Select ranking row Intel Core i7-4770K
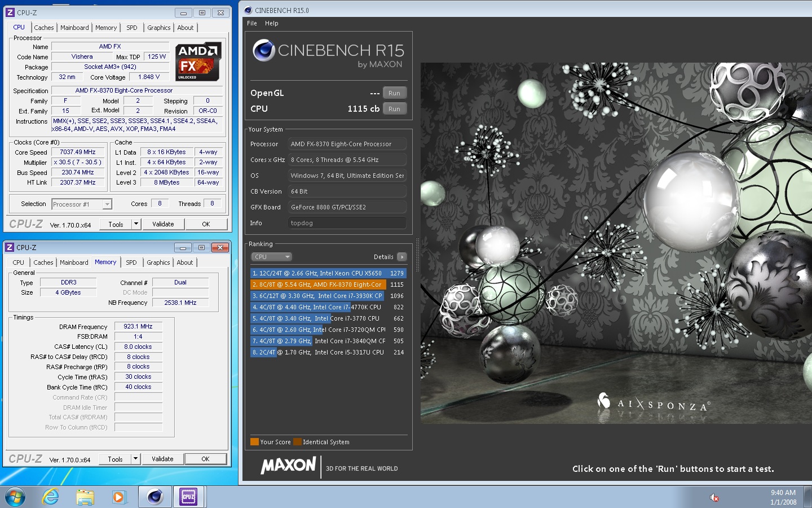The height and width of the screenshot is (508, 812). pos(328,307)
